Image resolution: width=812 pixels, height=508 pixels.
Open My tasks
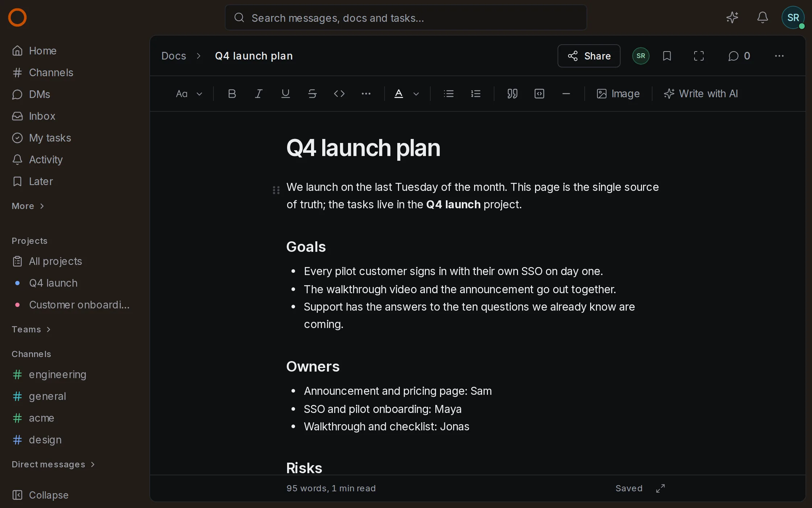pyautogui.click(x=75, y=138)
